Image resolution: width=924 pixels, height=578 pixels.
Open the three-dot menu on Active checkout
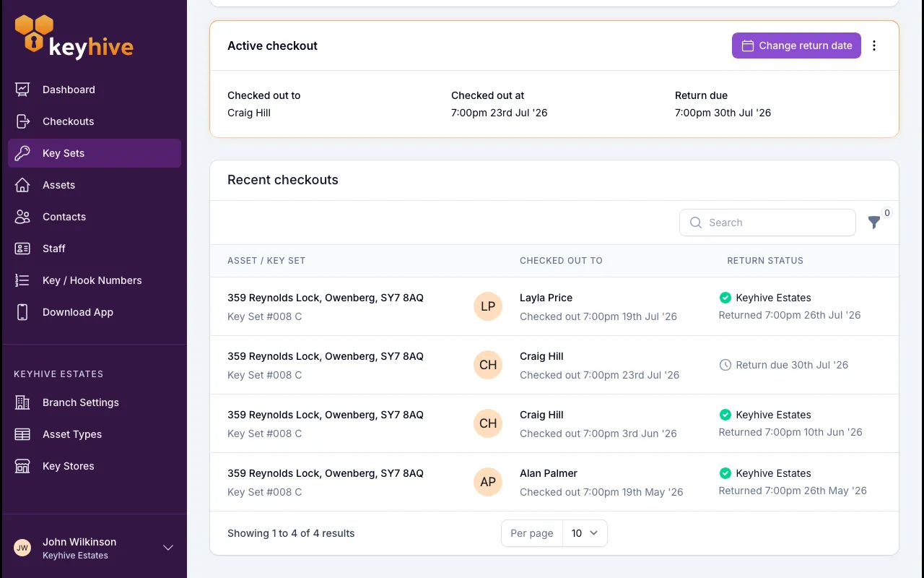pyautogui.click(x=874, y=46)
